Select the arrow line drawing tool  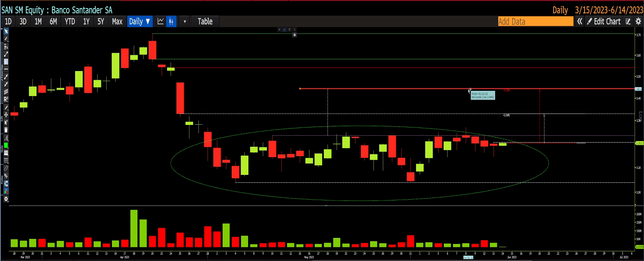6,84
